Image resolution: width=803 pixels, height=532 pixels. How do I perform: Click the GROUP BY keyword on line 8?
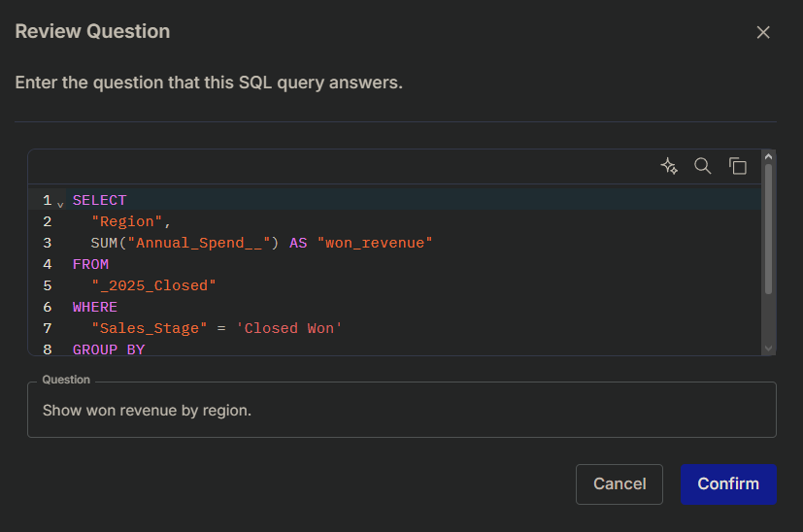(109, 349)
